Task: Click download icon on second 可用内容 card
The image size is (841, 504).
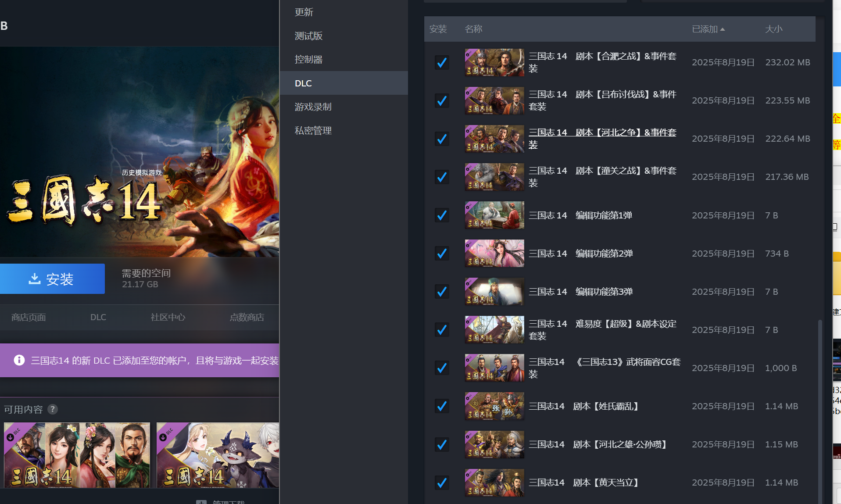Action: 163,437
